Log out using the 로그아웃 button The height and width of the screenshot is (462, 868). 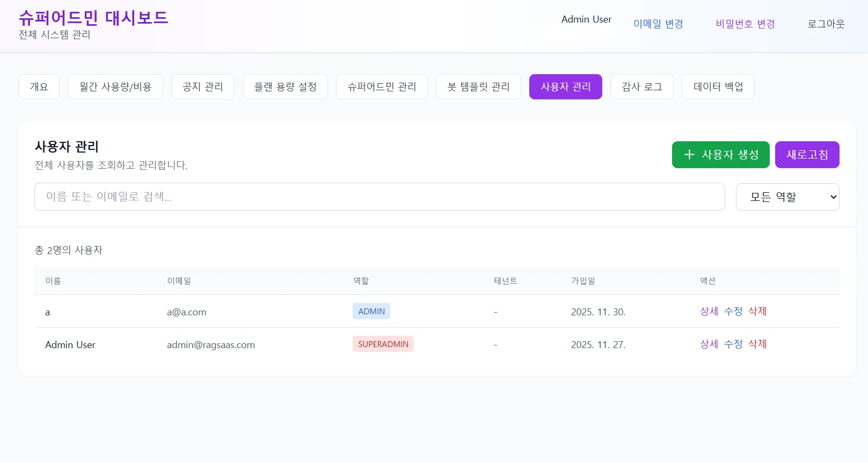pos(826,24)
